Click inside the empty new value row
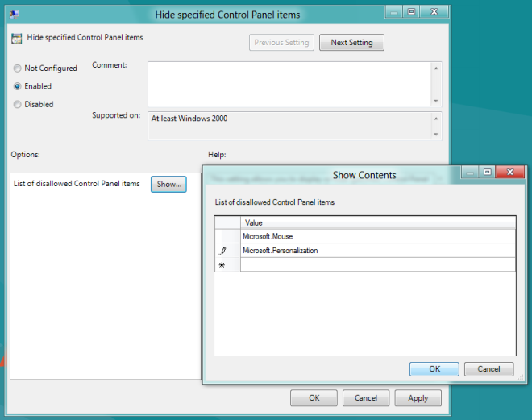The image size is (532, 420). (x=377, y=265)
